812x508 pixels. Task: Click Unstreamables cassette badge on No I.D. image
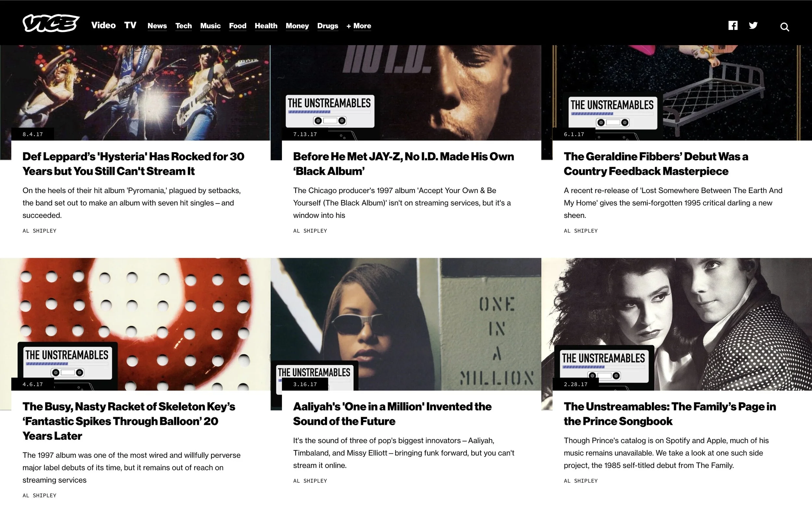(330, 111)
